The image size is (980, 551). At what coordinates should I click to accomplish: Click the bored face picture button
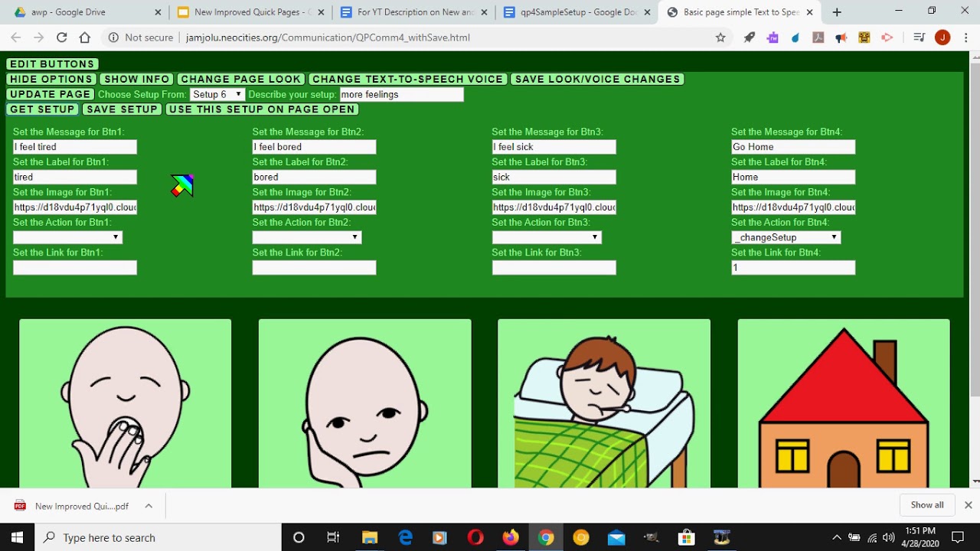click(x=364, y=403)
